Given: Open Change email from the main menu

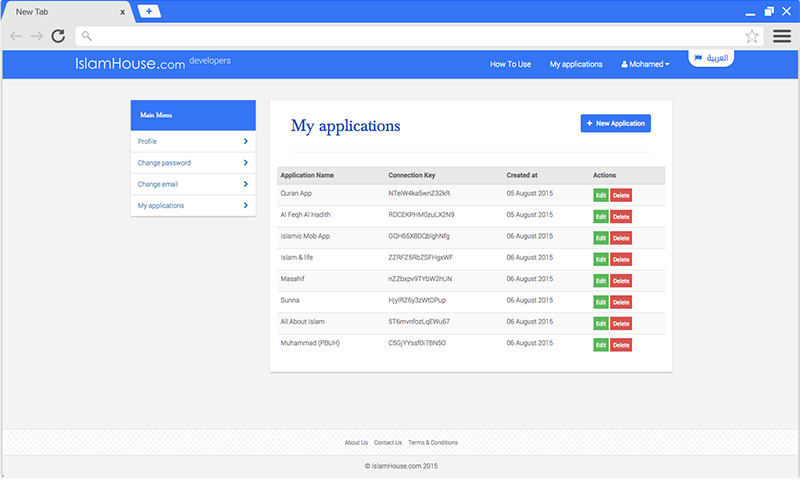Looking at the screenshot, I should click(x=193, y=184).
